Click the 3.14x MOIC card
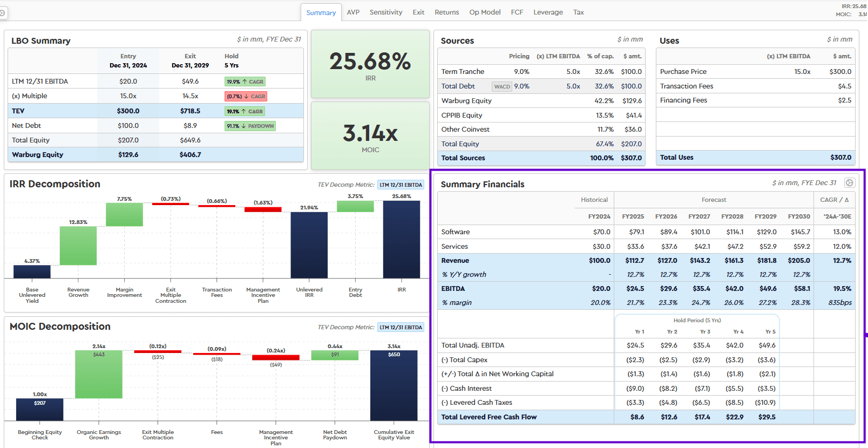Viewport: 868px width, 448px height. click(x=370, y=136)
